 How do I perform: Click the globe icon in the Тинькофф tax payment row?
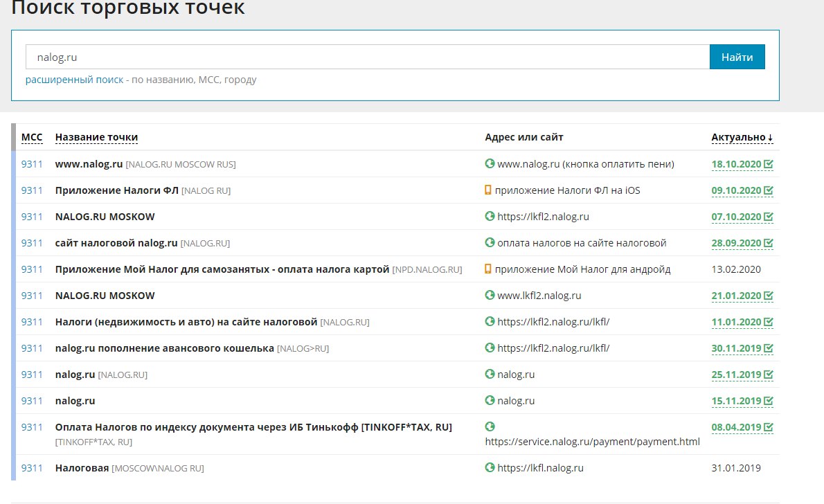pyautogui.click(x=490, y=426)
